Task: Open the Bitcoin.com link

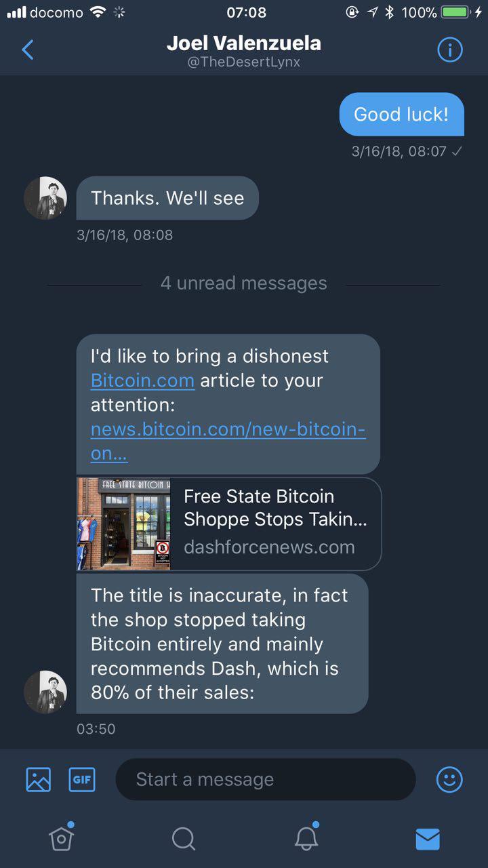Action: [142, 380]
